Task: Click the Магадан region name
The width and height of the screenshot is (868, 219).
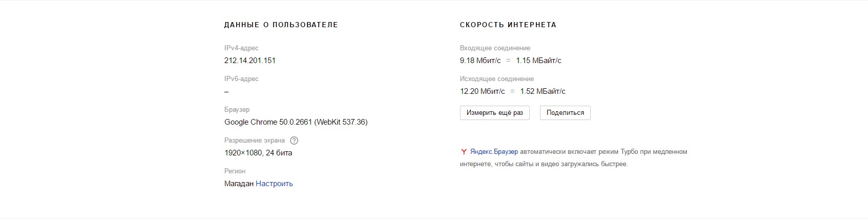Action: point(239,184)
